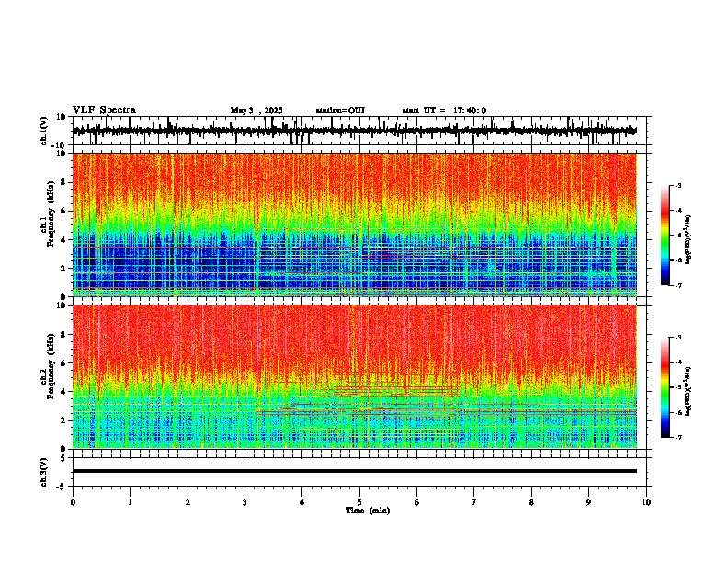Click inside the ch.2 frequency spectrogram

355,377
